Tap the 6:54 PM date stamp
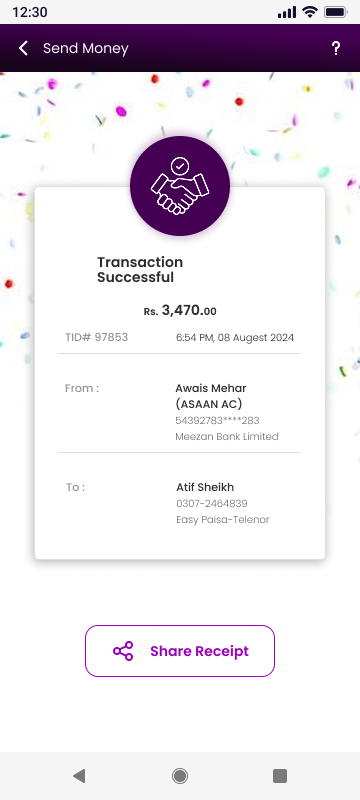360x800 pixels. [235, 338]
